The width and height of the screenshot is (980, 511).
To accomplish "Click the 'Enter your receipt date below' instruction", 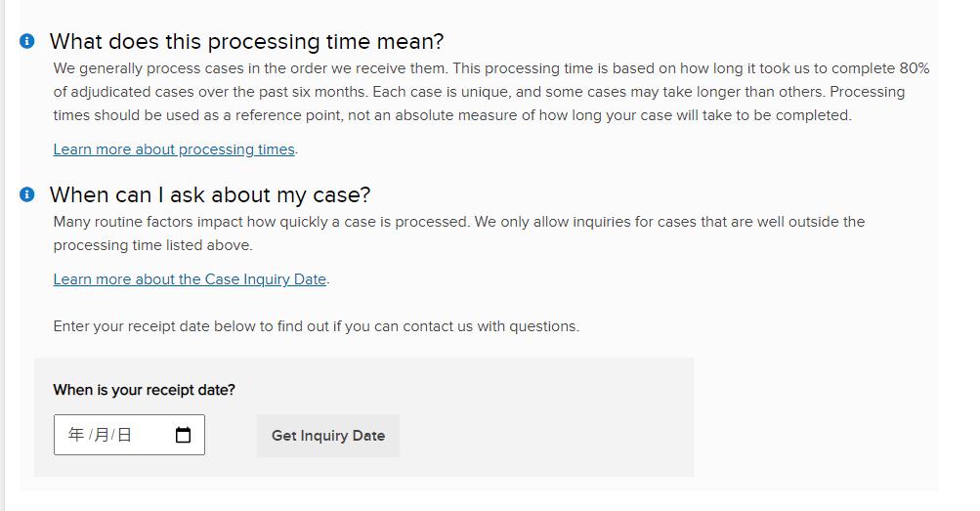I will [316, 326].
